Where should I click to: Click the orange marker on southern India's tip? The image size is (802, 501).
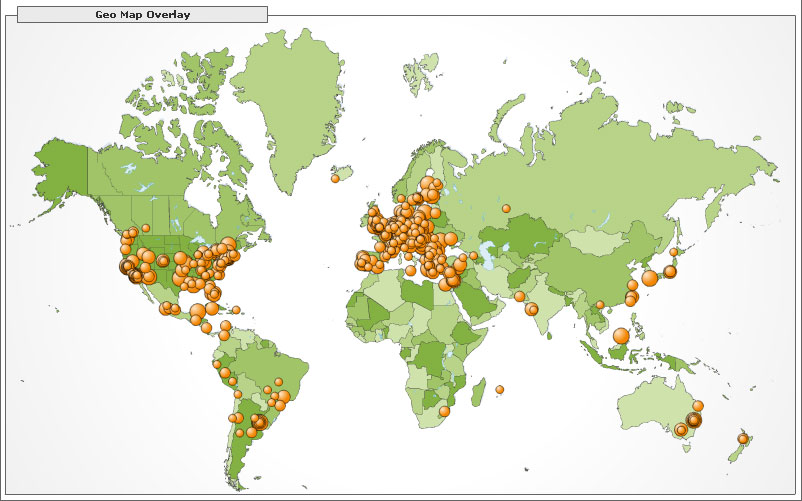click(x=532, y=309)
